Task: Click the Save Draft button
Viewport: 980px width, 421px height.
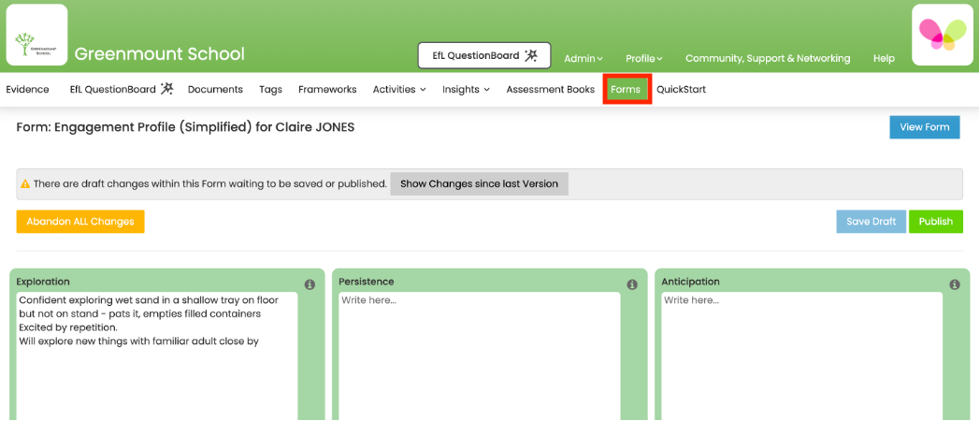Action: click(x=872, y=222)
